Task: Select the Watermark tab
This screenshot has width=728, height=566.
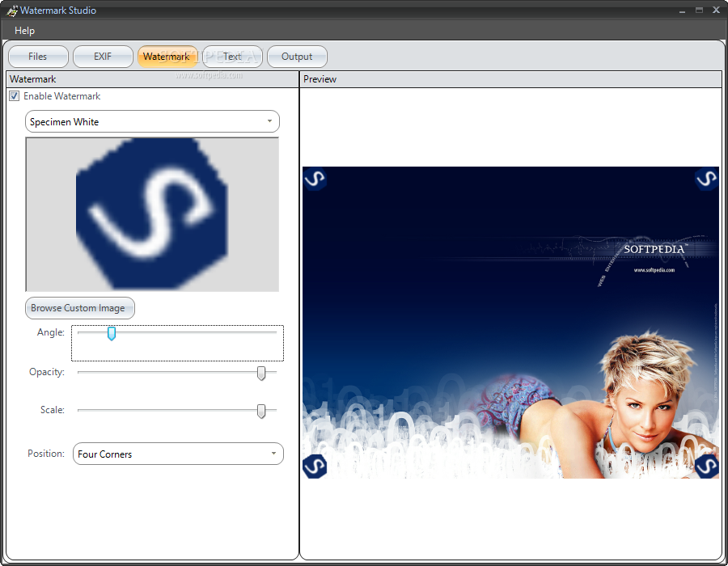Action: (167, 57)
